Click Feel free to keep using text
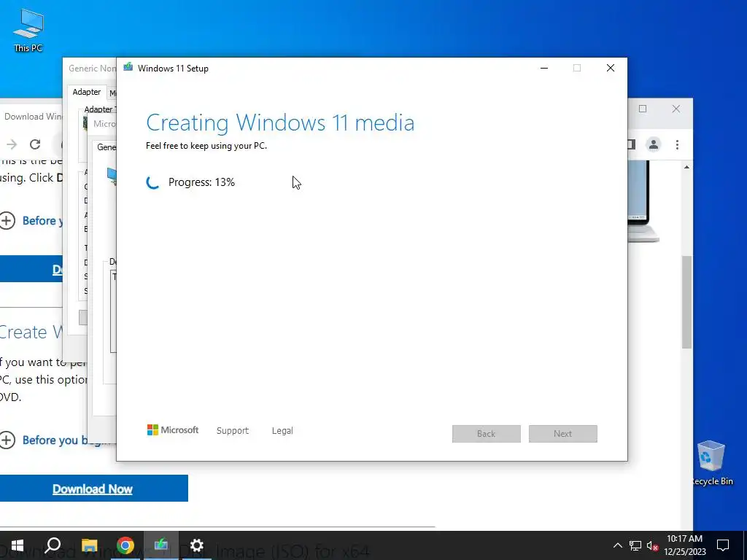 click(x=206, y=146)
